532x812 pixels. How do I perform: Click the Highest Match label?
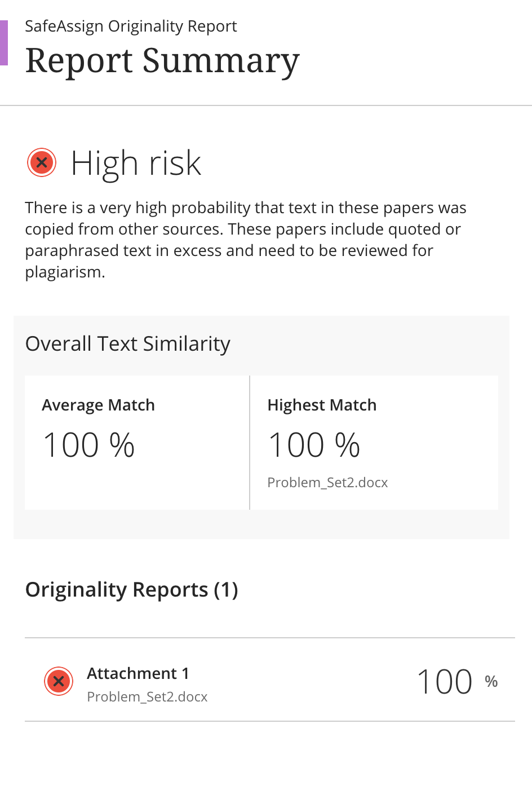point(322,405)
